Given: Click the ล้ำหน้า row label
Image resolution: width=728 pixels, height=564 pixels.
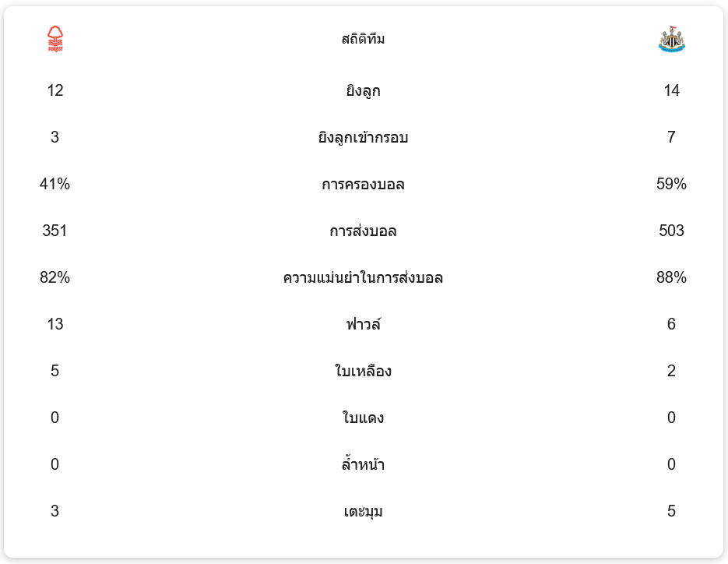Looking at the screenshot, I should click(363, 465).
